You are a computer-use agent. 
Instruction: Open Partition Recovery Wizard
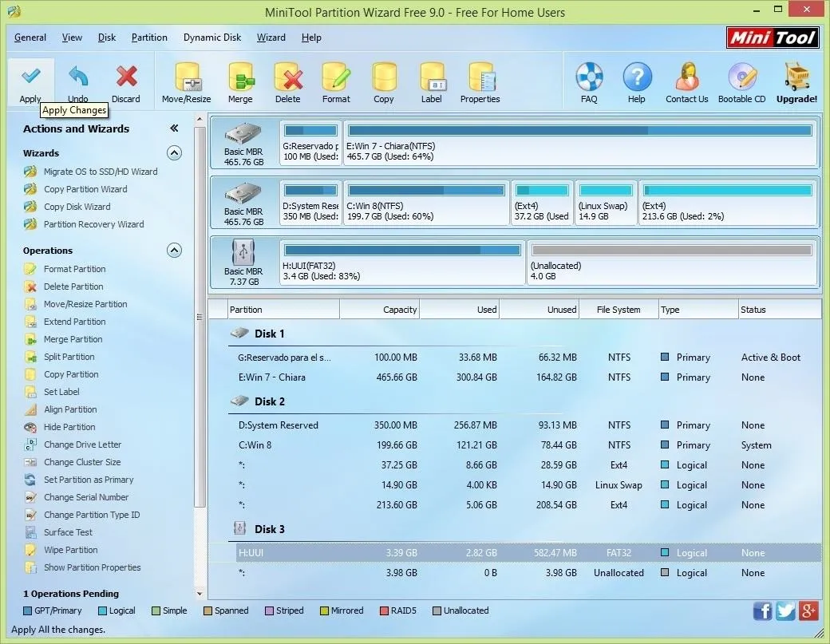coord(93,224)
